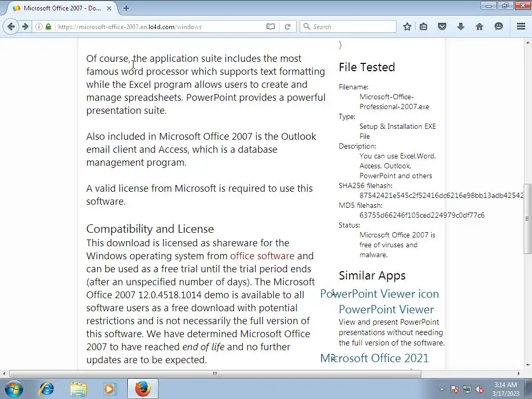This screenshot has height=399, width=532.
Task: Open the Firefox hamburger menu
Action: pos(521,26)
